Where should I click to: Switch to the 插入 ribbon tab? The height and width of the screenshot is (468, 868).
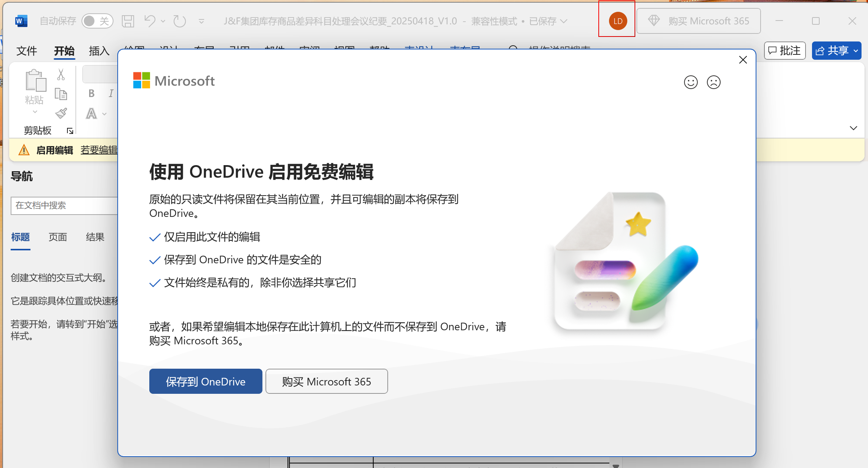tap(99, 50)
